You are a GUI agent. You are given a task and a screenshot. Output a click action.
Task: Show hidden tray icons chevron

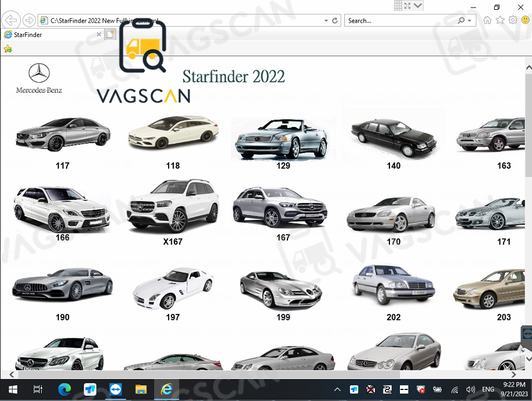pyautogui.click(x=337, y=390)
